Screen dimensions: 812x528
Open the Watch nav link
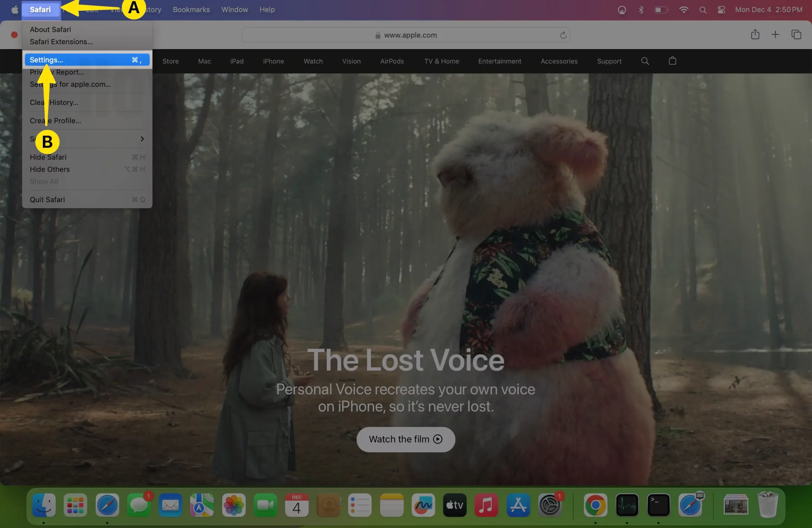coord(313,61)
